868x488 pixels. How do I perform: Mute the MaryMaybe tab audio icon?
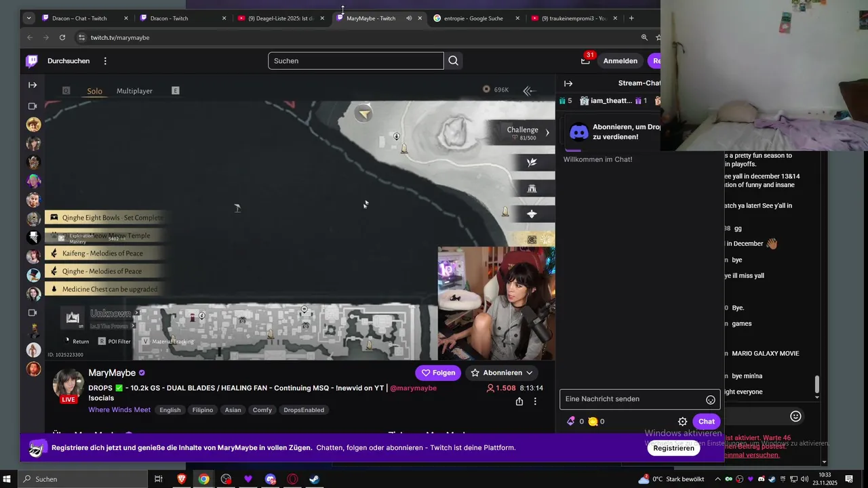pyautogui.click(x=409, y=18)
